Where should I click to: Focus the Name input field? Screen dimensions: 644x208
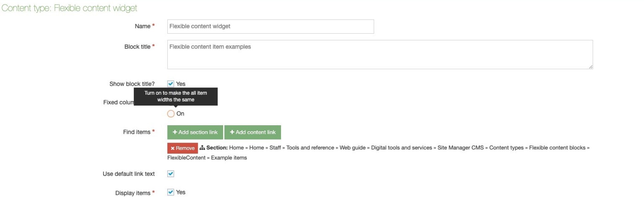(270, 27)
